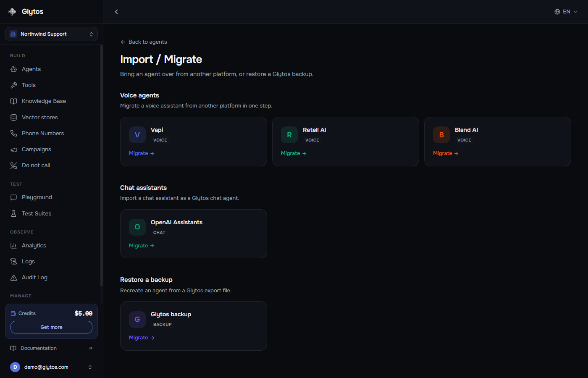This screenshot has width=588, height=378.
Task: Click the Bland AI B logo tile
Action: click(441, 135)
